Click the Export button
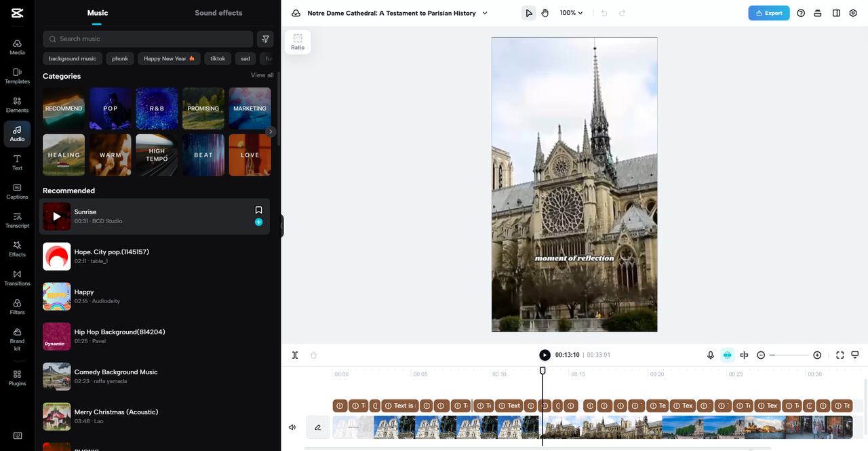 769,13
